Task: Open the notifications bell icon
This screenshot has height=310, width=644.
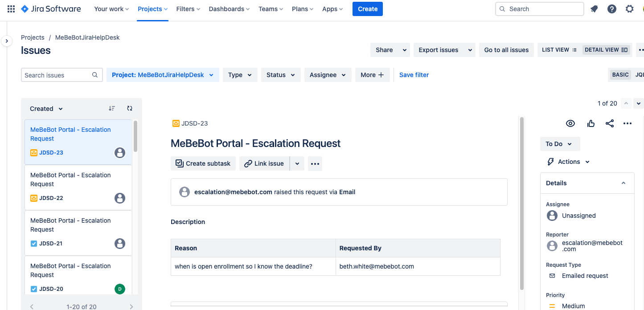Action: coord(594,9)
